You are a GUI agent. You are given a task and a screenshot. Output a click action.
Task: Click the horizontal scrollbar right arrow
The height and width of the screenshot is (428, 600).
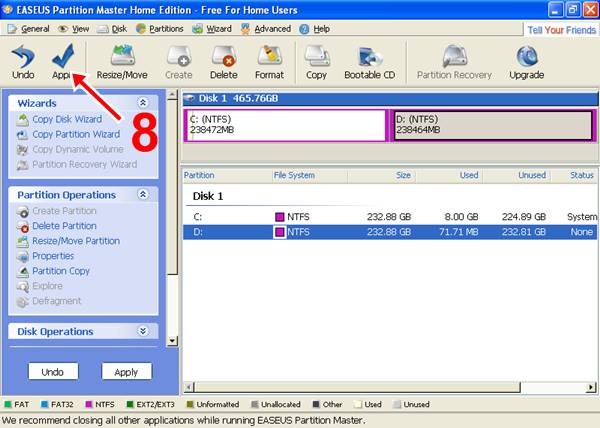click(x=591, y=387)
